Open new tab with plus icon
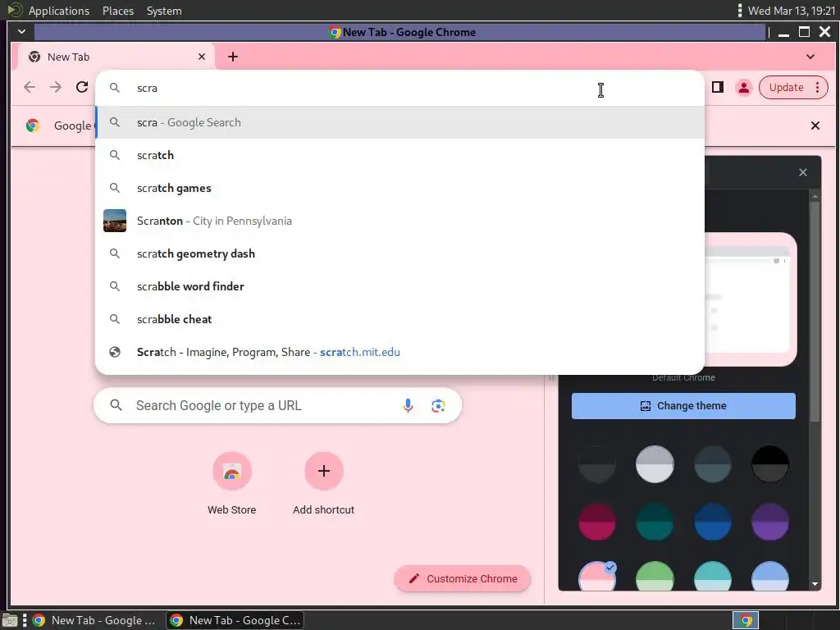840x630 pixels. click(232, 57)
